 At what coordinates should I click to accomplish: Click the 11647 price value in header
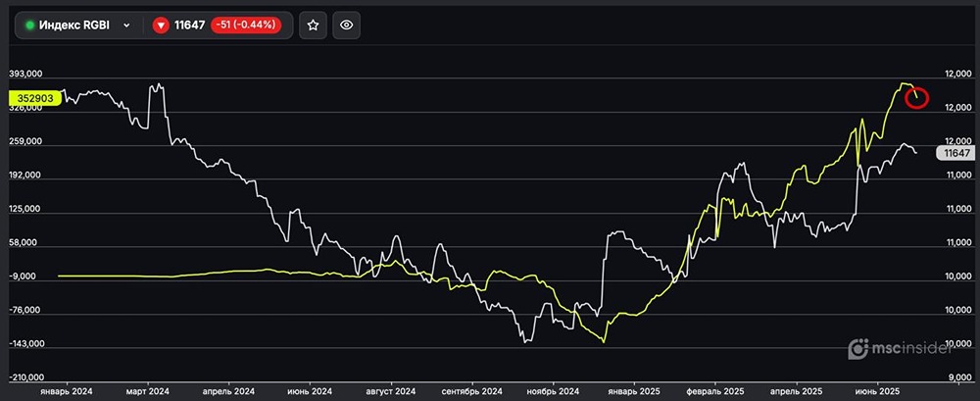(190, 25)
